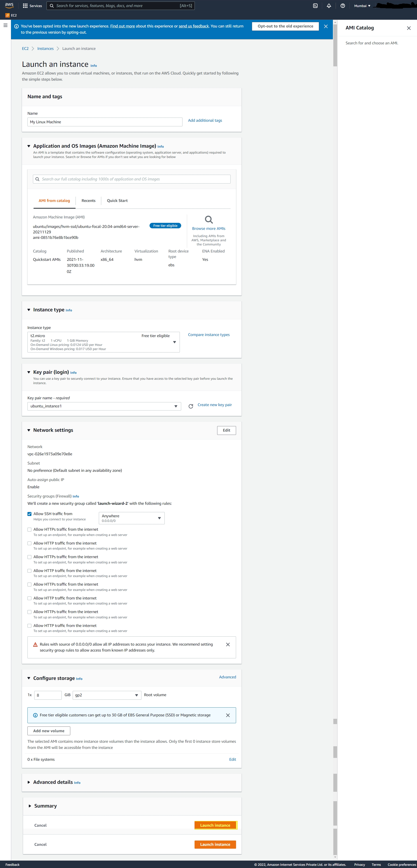417x868 pixels.
Task: Open the hamburger side navigation menu
Action: [x=5, y=25]
